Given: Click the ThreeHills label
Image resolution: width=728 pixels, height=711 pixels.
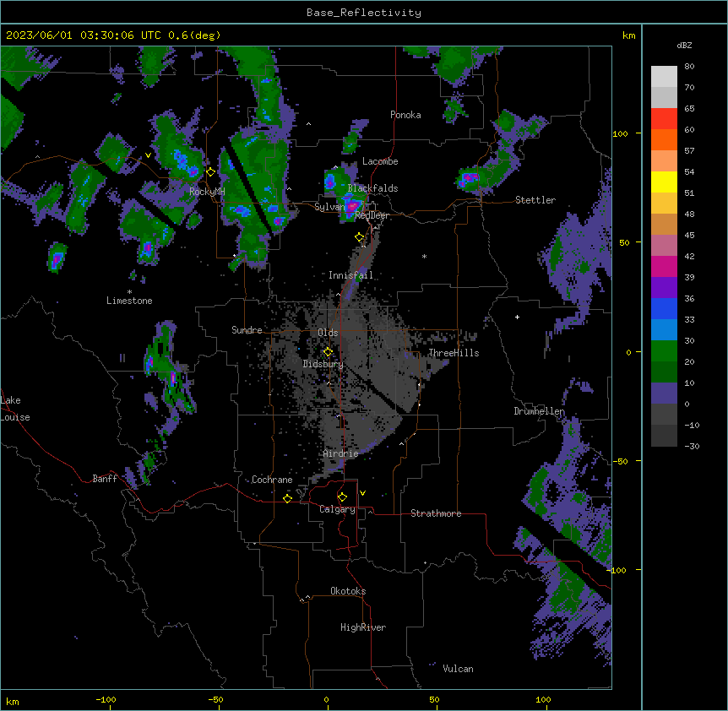Looking at the screenshot, I should pyautogui.click(x=454, y=353).
